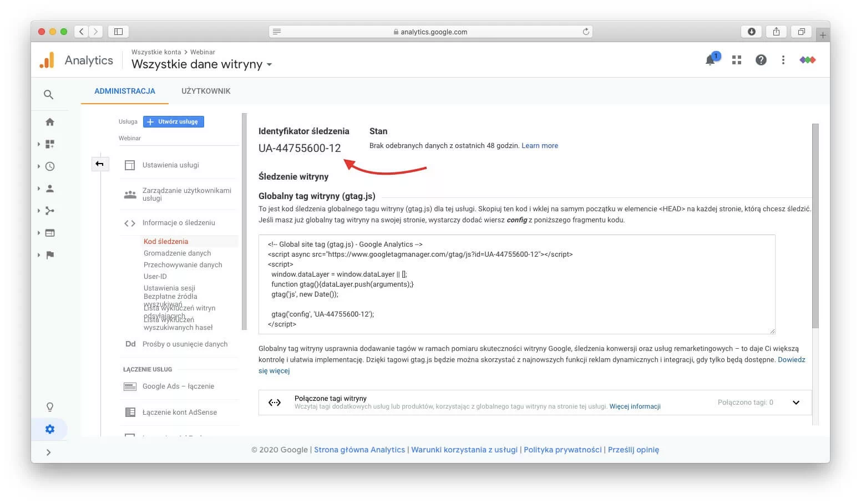Switch to UŻYTKOWNIK tab
Screen dimensions: 861x504
[206, 91]
